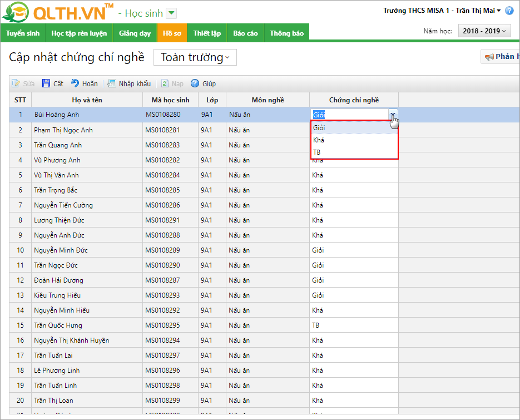Choose Giỏi in the dropdown list
Viewport: 520px width, 420px height.
[354, 128]
